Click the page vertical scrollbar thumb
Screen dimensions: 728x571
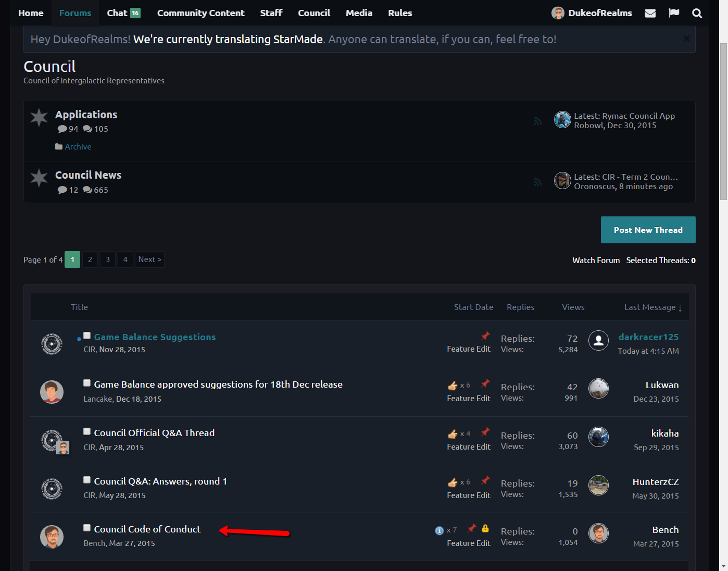[723, 121]
